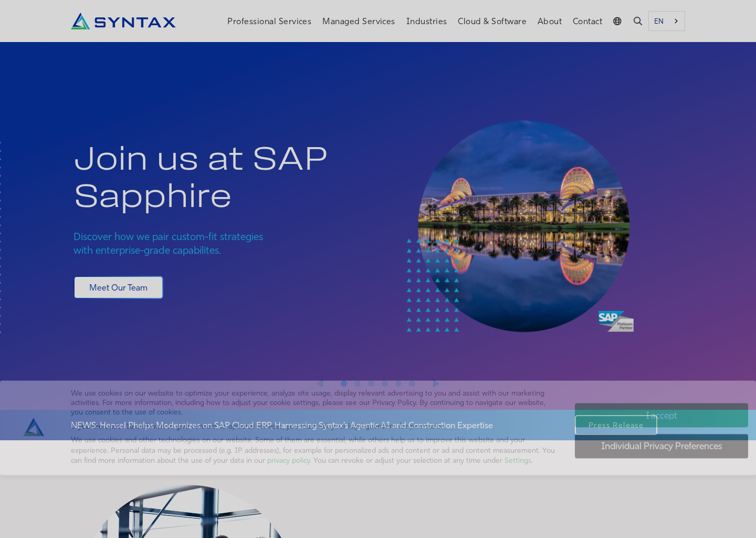Image resolution: width=756 pixels, height=538 pixels.
Task: Click the Syntax logo in header
Action: (x=123, y=21)
